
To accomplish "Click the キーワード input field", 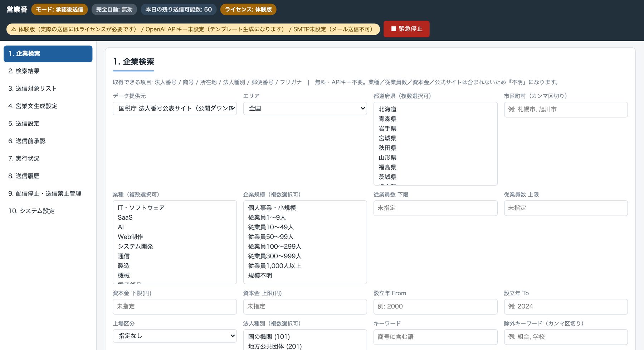I will pos(435,337).
